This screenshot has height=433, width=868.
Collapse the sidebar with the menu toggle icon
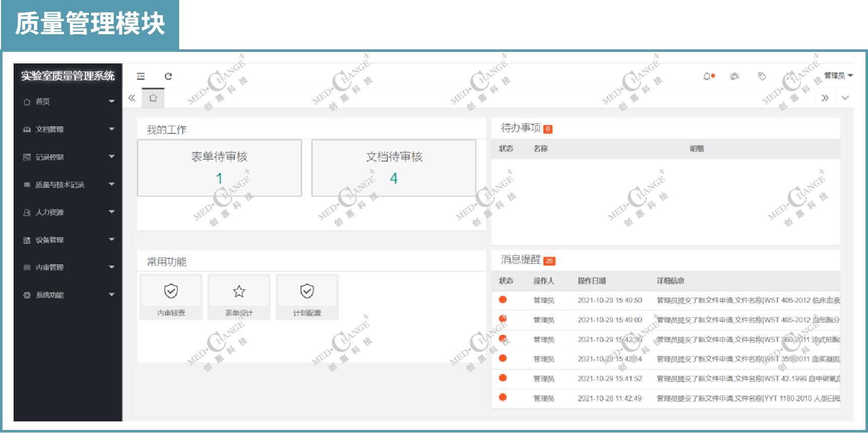tap(141, 77)
